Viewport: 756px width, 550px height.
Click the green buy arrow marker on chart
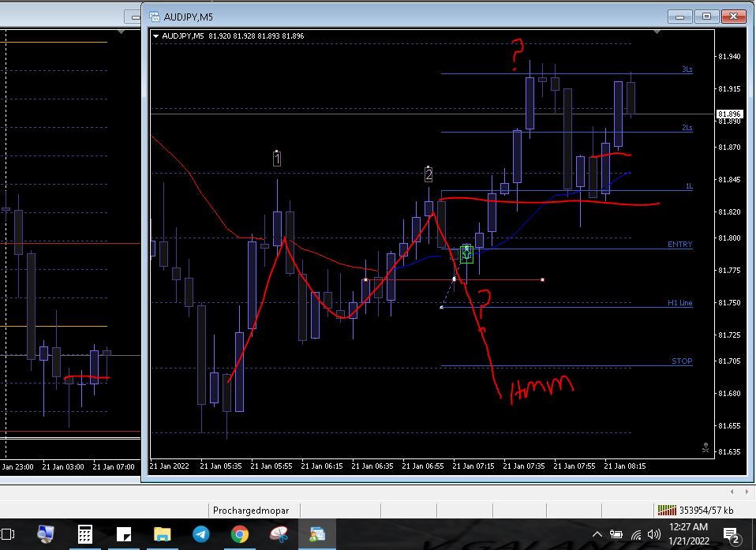[466, 253]
